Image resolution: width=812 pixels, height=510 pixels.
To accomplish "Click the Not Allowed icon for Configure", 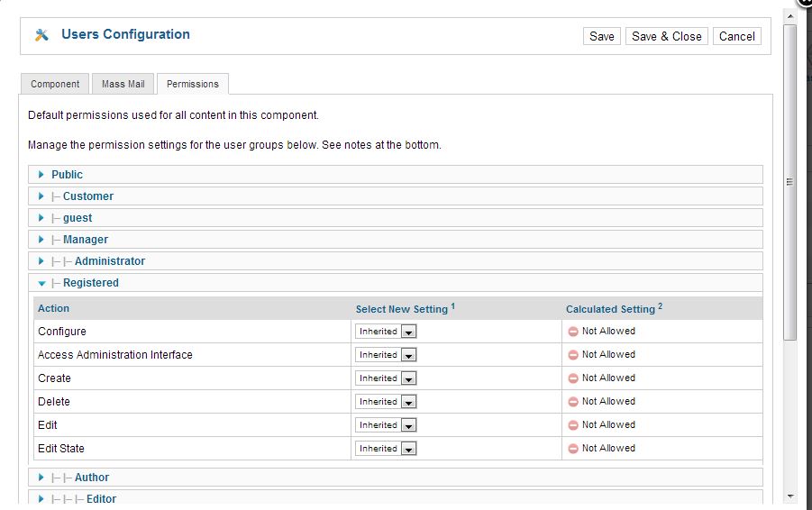I will pos(573,332).
